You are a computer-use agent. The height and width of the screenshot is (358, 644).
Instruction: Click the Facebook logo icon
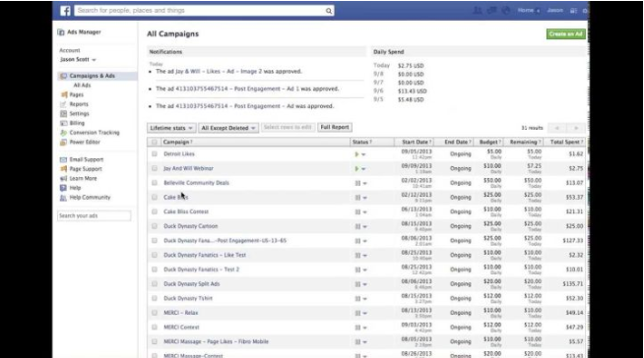coord(65,11)
